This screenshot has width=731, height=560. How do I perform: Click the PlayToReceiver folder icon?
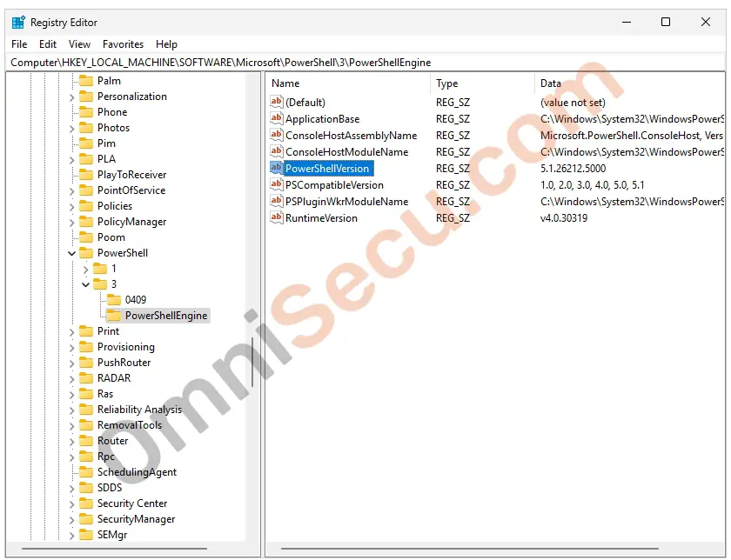(x=86, y=175)
